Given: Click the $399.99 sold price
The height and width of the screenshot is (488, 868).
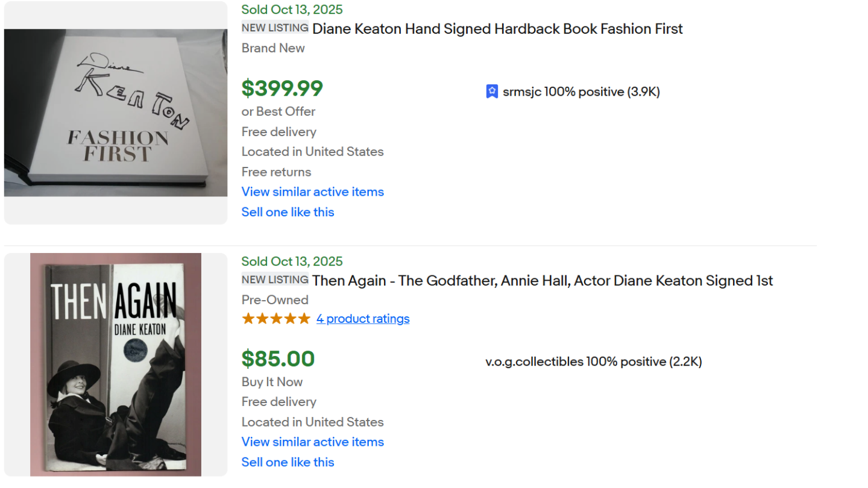Looking at the screenshot, I should (x=282, y=89).
